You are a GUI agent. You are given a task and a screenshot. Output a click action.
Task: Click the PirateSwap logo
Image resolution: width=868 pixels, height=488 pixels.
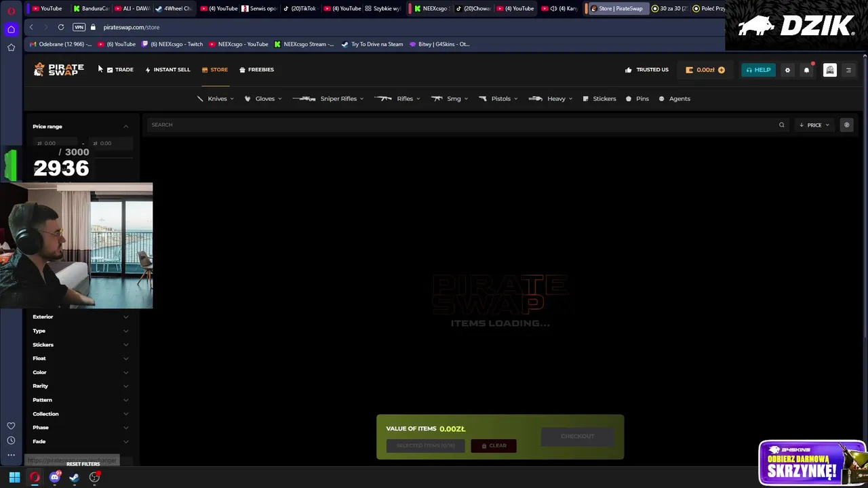59,69
